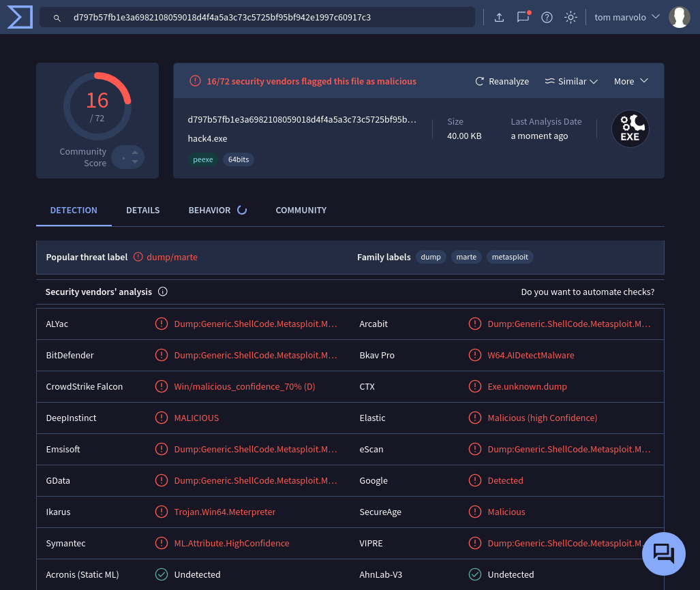Image resolution: width=700 pixels, height=590 pixels.
Task: Click the Reanalyze button
Action: (x=502, y=81)
